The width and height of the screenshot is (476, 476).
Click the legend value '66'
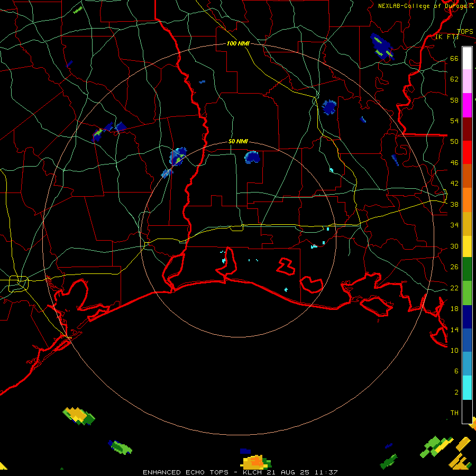click(454, 58)
